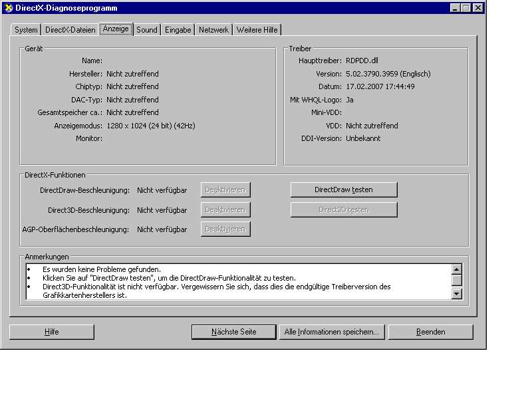
Task: Click Beenden to quit
Action: [430, 332]
